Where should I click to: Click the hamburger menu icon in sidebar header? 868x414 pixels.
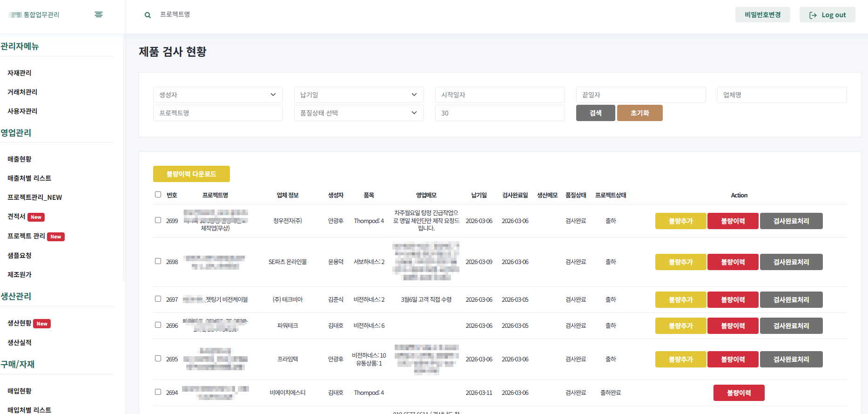[x=98, y=14]
